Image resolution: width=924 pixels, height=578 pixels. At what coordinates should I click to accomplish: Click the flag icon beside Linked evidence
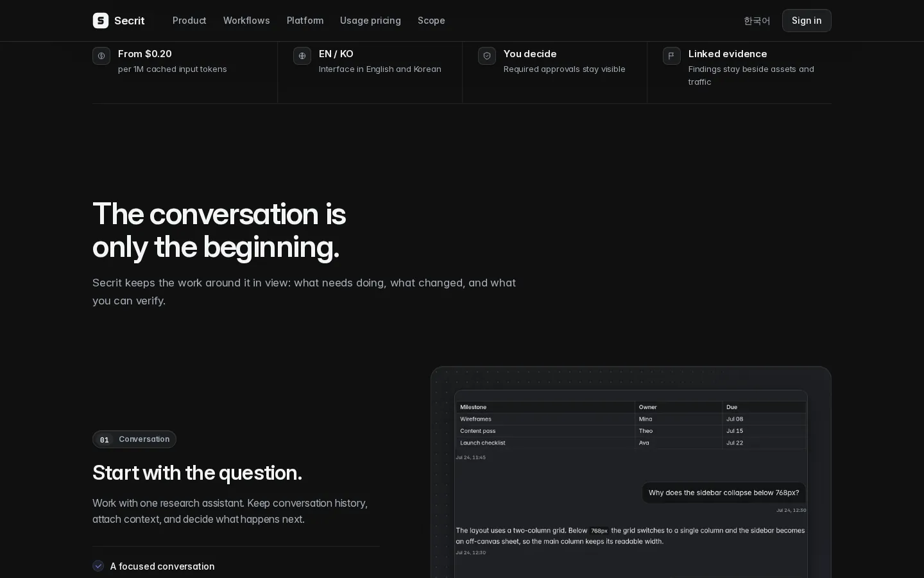tap(672, 56)
